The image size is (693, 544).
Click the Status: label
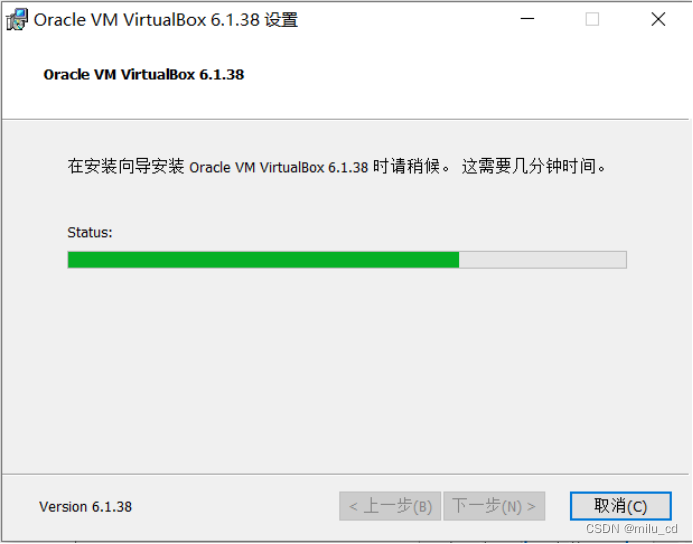click(x=90, y=232)
